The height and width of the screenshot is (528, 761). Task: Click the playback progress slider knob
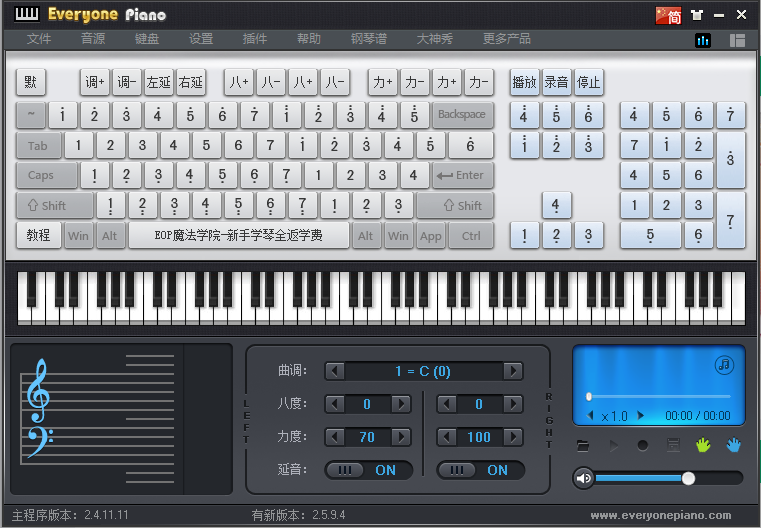point(589,396)
